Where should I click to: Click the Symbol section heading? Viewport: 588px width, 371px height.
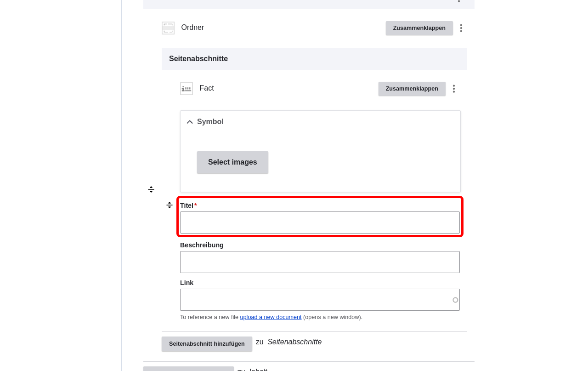[210, 122]
